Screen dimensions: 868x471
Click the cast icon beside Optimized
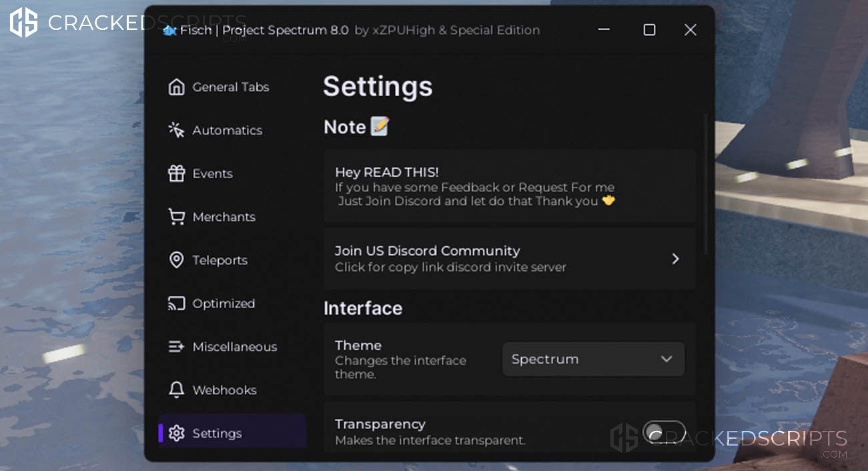tap(176, 304)
